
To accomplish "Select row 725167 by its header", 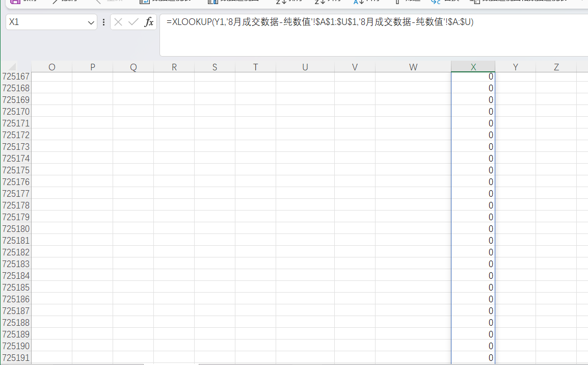I will coord(16,76).
